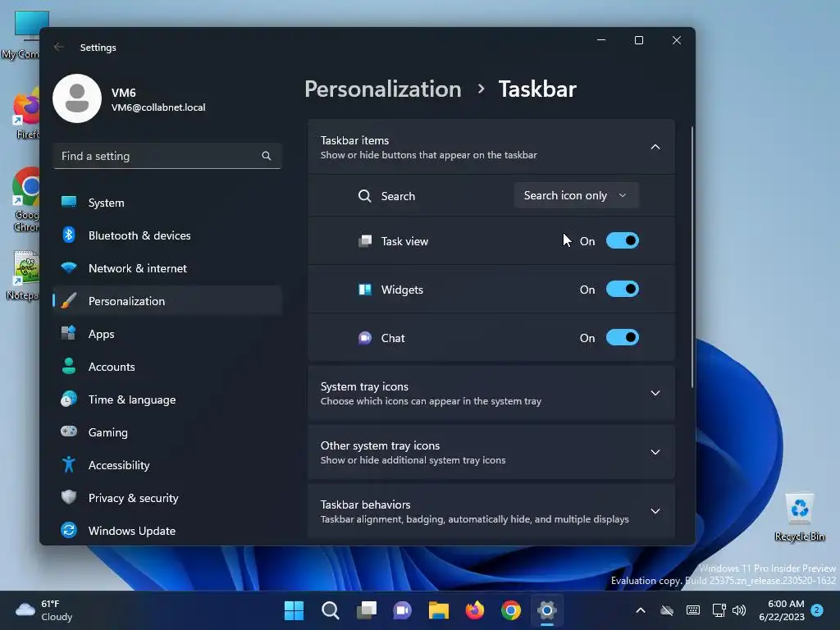Go to Network & internet settings
Viewport: 840px width, 630px height.
167,268
